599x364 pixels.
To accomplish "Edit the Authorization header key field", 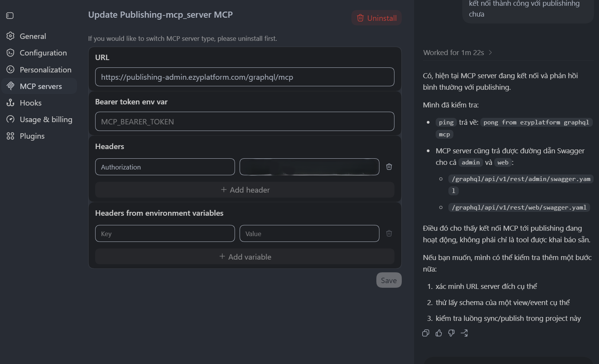I will [165, 167].
